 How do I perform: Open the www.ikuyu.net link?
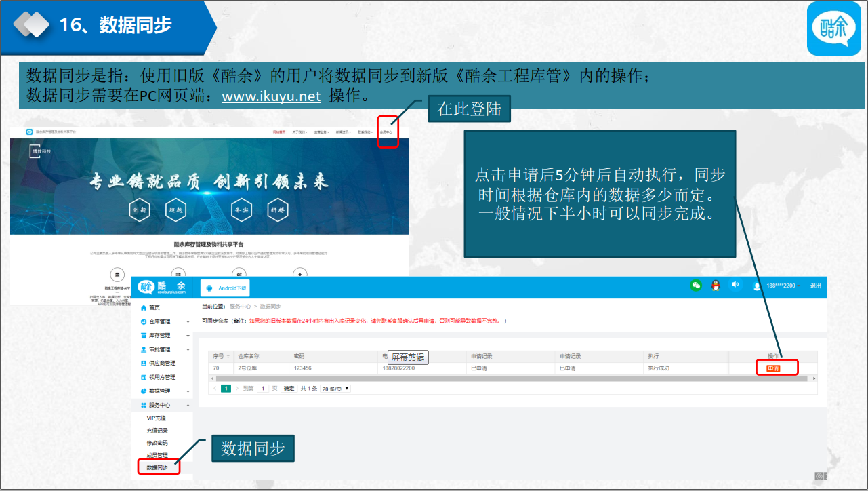point(272,96)
